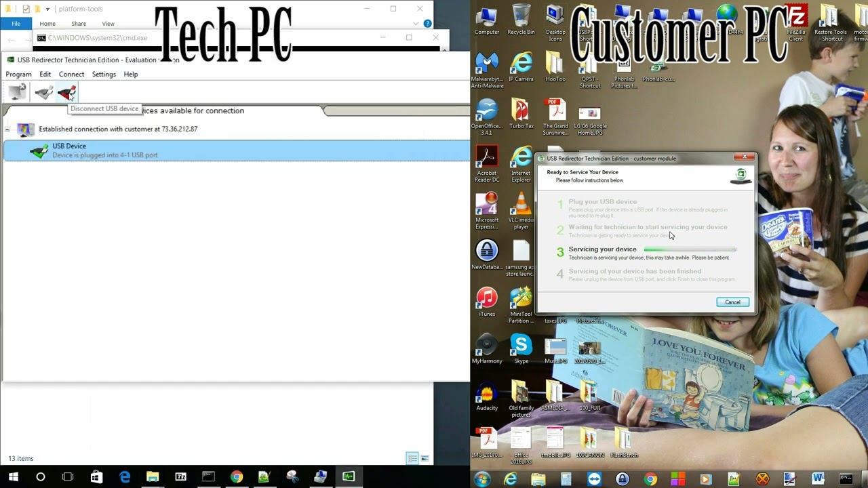Open the Windows Start button on Tech PC
Viewport: 868px width, 488px height.
[x=13, y=477]
